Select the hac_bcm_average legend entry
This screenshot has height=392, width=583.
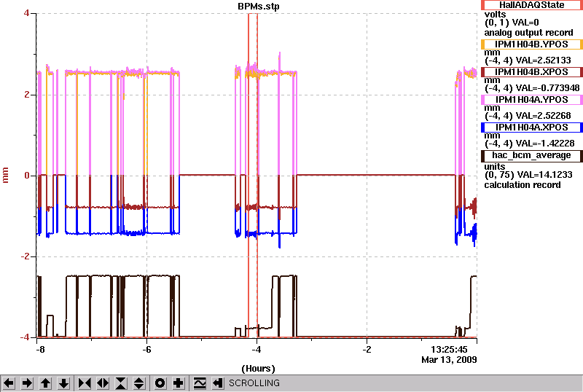[532, 155]
